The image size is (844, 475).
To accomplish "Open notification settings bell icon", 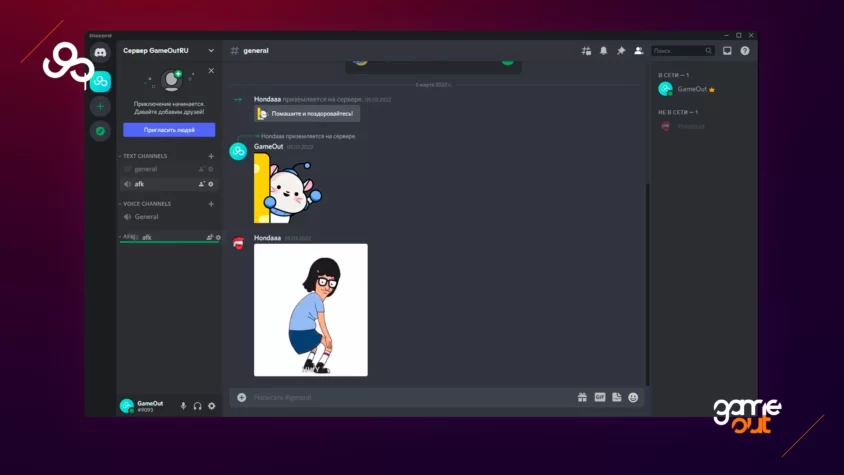I will point(603,51).
